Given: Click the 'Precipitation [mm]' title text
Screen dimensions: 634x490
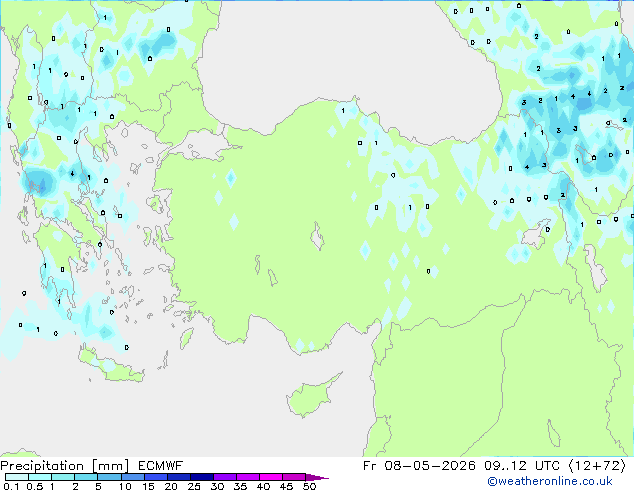Looking at the screenshot, I should pyautogui.click(x=65, y=466).
